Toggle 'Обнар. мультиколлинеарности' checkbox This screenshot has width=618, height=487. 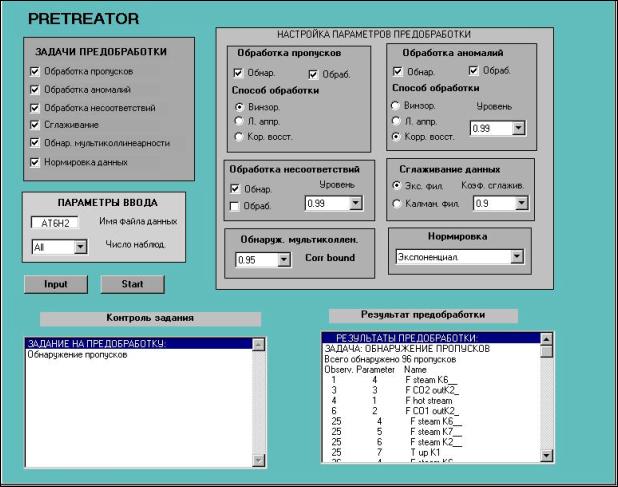[x=35, y=143]
